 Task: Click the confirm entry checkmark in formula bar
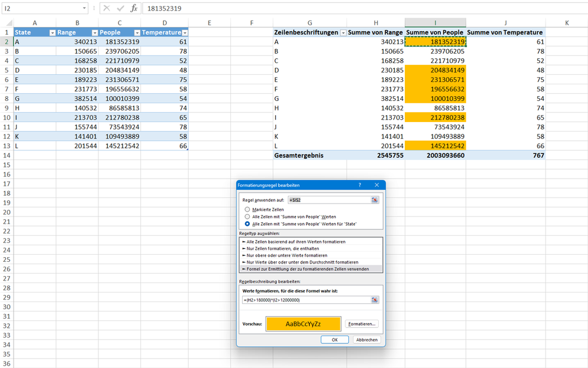[x=120, y=8]
